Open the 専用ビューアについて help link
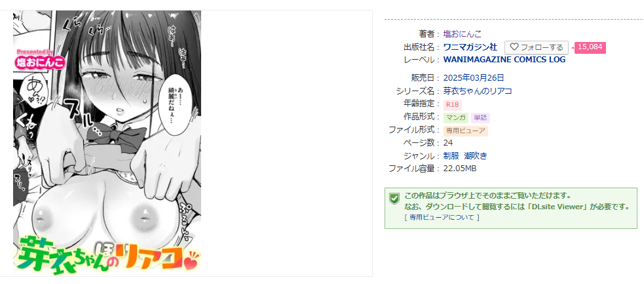 pyautogui.click(x=442, y=217)
